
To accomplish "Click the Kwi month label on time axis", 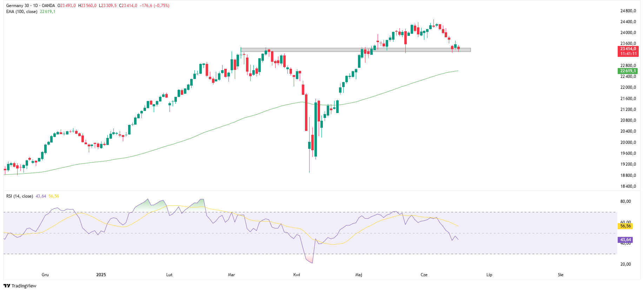I will click(297, 275).
